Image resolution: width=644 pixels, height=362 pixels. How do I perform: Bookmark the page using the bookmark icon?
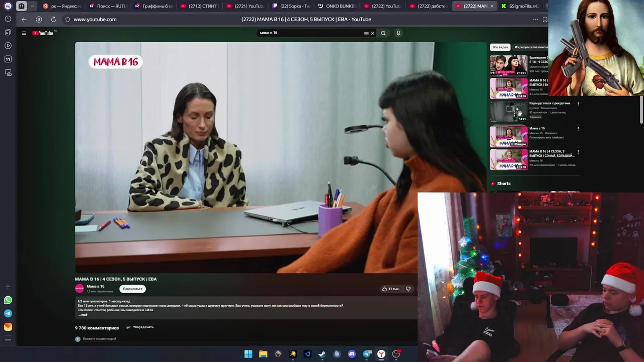[x=545, y=20]
